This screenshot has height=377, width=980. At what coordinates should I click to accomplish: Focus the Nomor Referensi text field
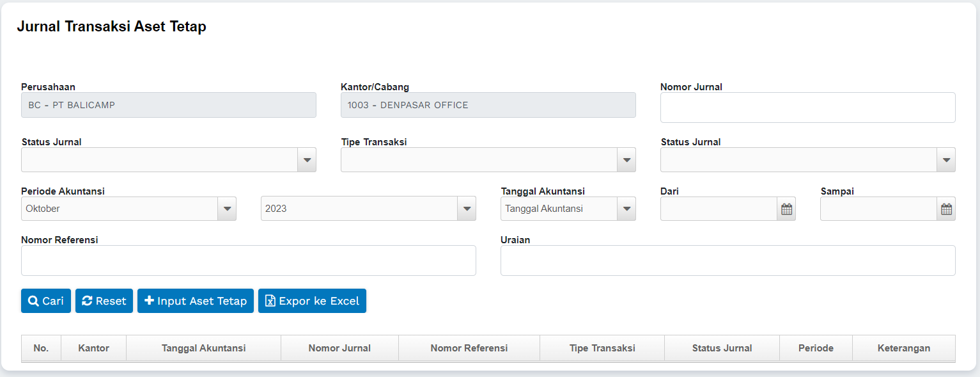[x=248, y=261]
